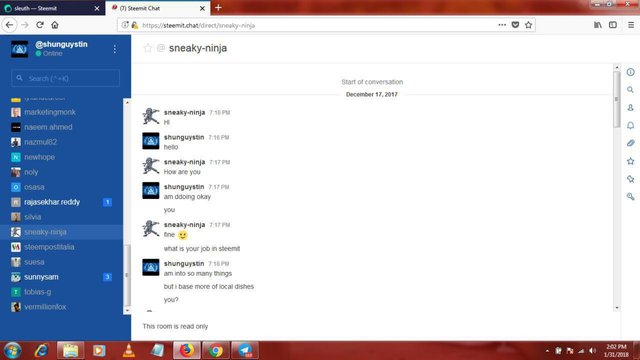
Task: Select sneaky-ninja in the sidebar list
Action: click(61, 232)
